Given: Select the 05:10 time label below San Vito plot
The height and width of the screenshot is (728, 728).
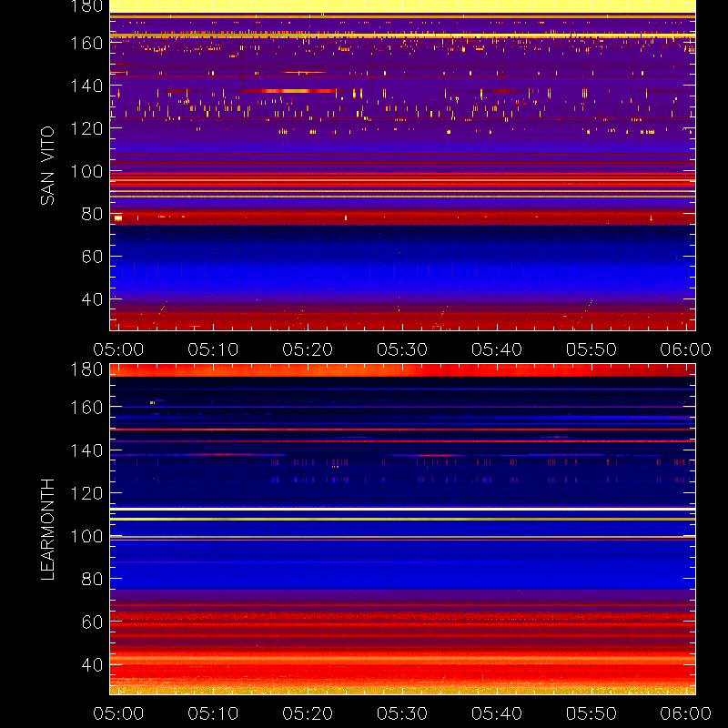Looking at the screenshot, I should (x=213, y=349).
